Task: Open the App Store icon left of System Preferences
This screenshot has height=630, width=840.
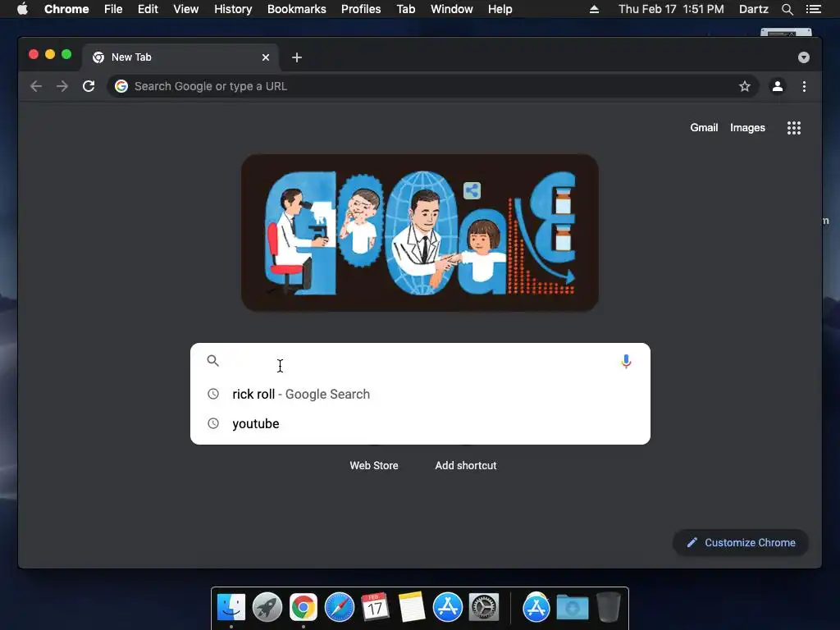Action: 448,608
